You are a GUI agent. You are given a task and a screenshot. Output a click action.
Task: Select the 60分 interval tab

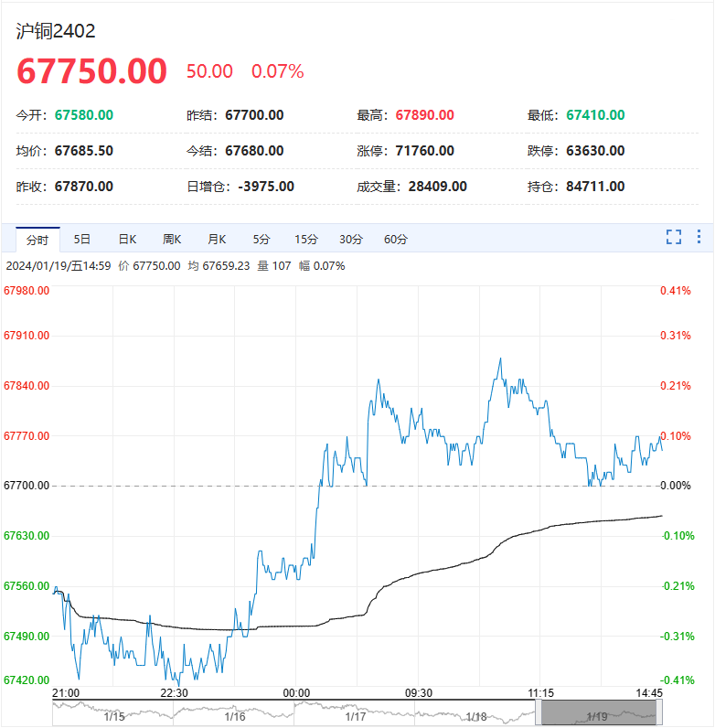click(x=396, y=239)
